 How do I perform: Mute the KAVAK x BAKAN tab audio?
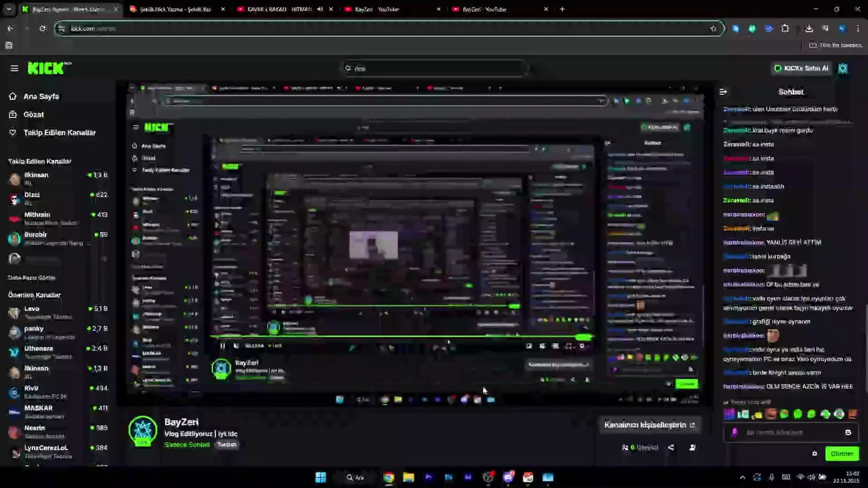coord(319,9)
